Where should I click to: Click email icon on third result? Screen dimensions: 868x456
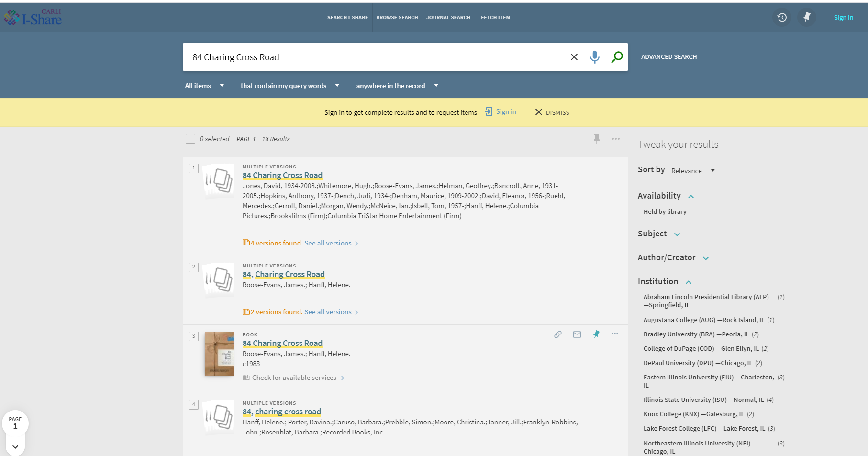point(577,334)
